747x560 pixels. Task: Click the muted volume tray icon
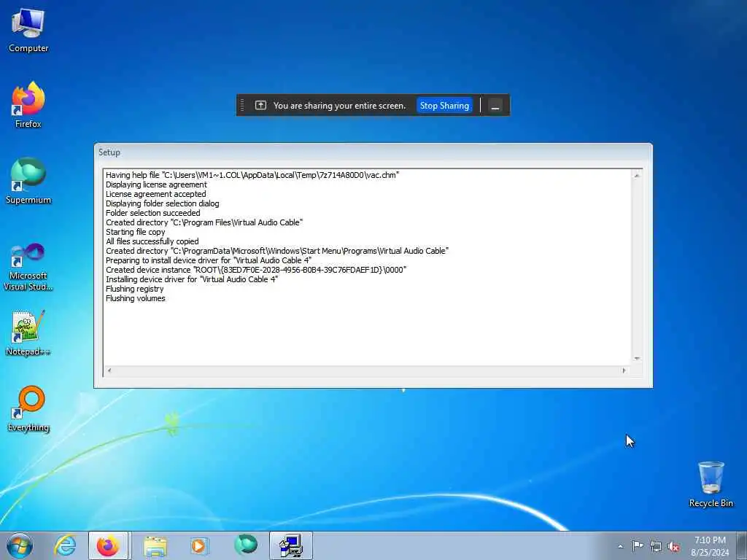click(673, 547)
